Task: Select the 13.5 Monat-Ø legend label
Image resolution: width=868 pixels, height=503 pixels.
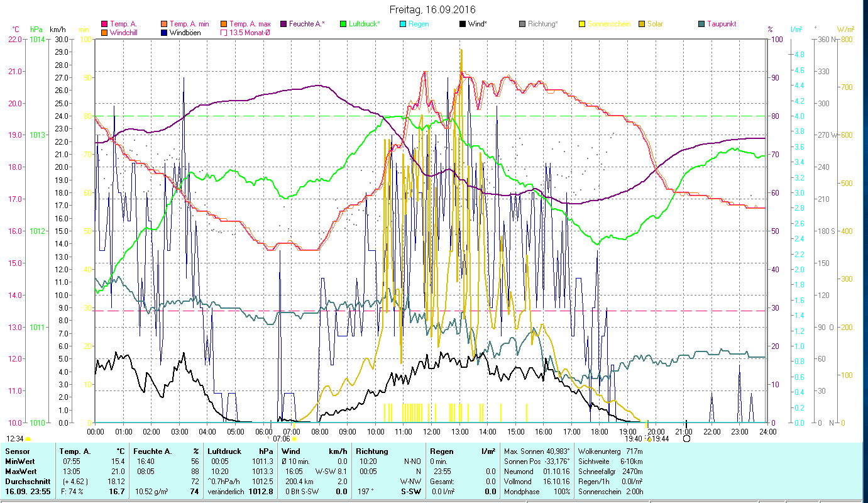Action: point(250,32)
